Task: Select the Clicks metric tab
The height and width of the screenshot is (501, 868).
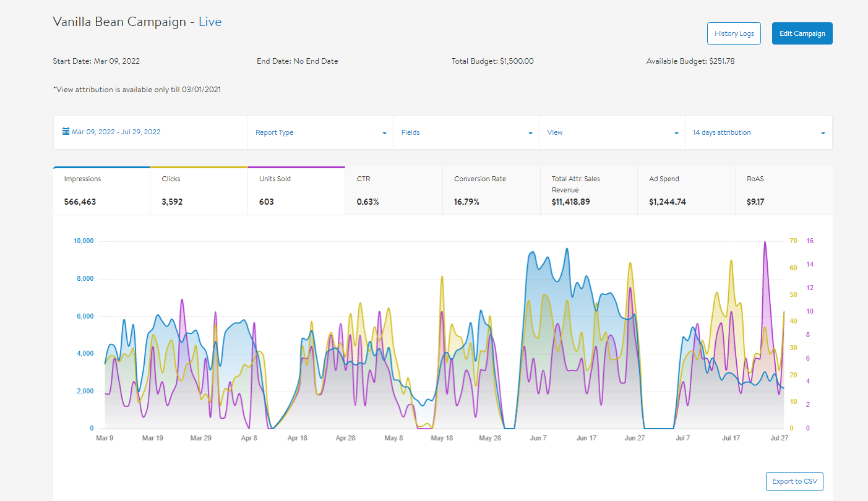Action: coord(199,191)
